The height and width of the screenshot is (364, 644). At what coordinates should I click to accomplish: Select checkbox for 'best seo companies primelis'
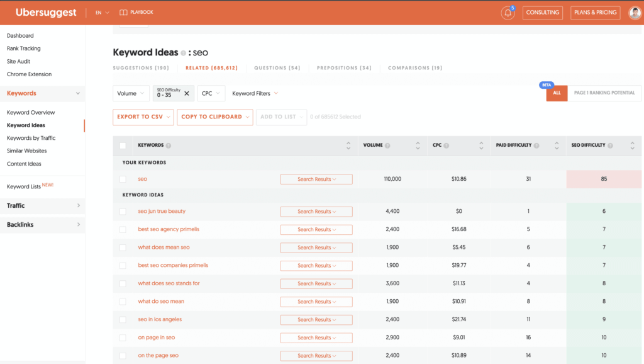pyautogui.click(x=123, y=266)
